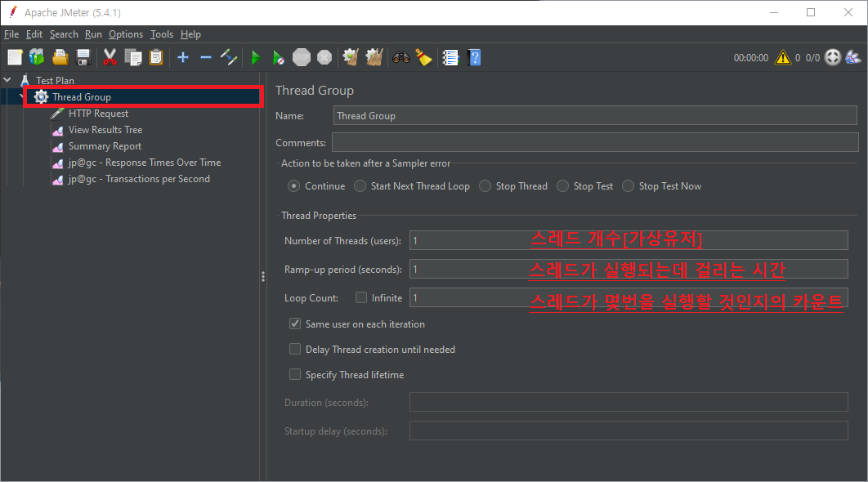Click Start no pauses icon

pos(279,57)
